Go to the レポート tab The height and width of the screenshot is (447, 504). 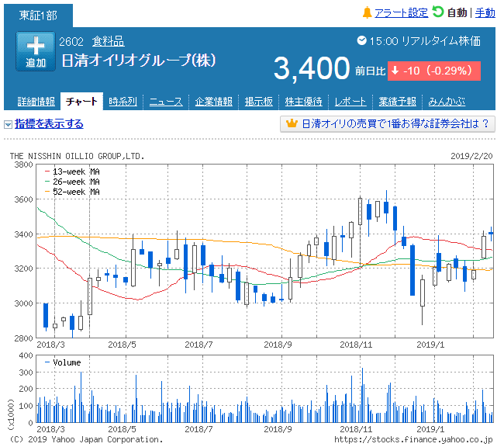pyautogui.click(x=350, y=102)
